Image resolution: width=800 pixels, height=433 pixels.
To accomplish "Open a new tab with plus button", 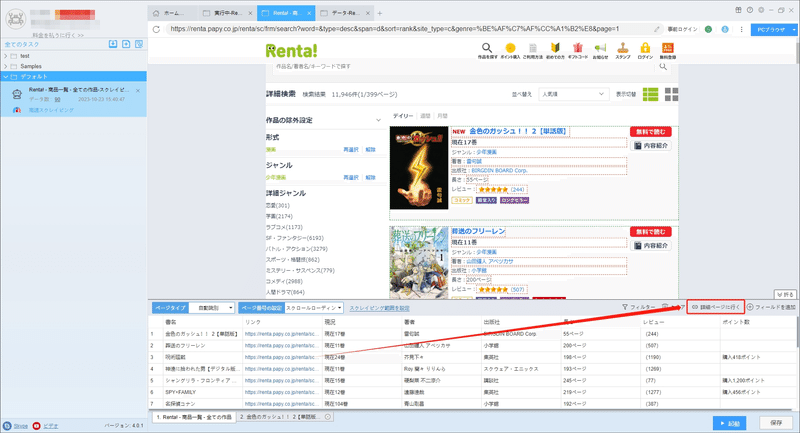I will pyautogui.click(x=380, y=13).
